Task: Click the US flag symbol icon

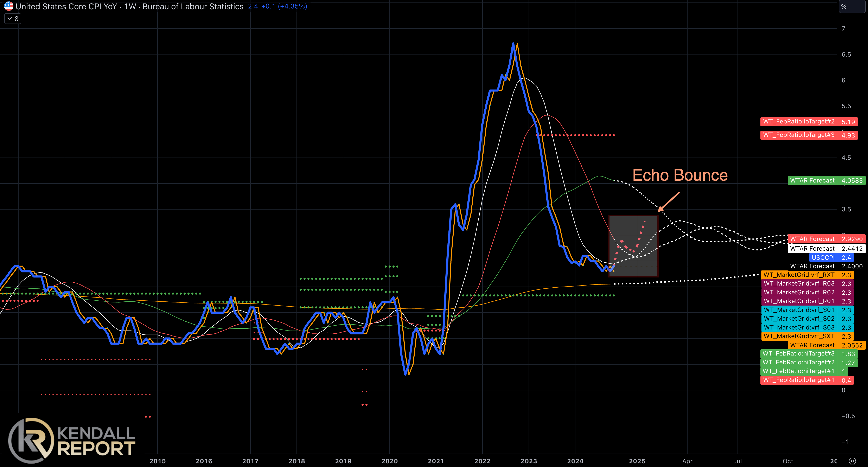Action: pos(9,6)
